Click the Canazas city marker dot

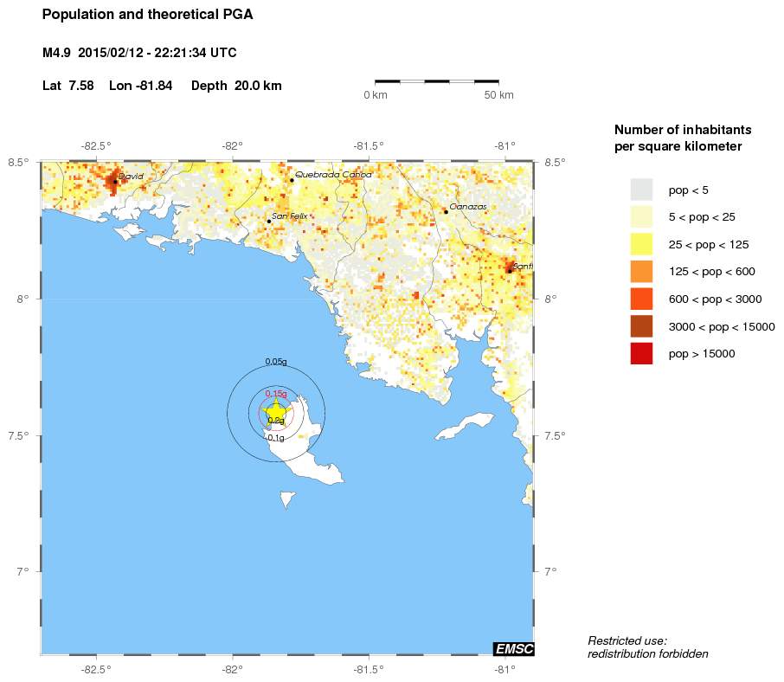446,211
